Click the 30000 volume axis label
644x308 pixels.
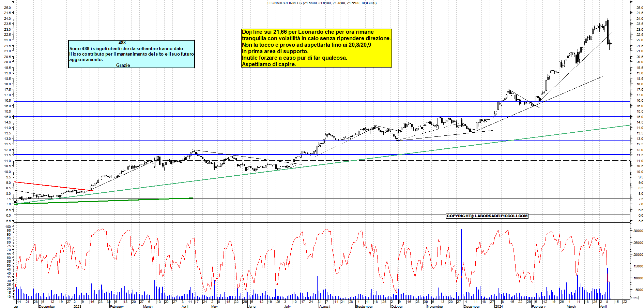pos(638,231)
